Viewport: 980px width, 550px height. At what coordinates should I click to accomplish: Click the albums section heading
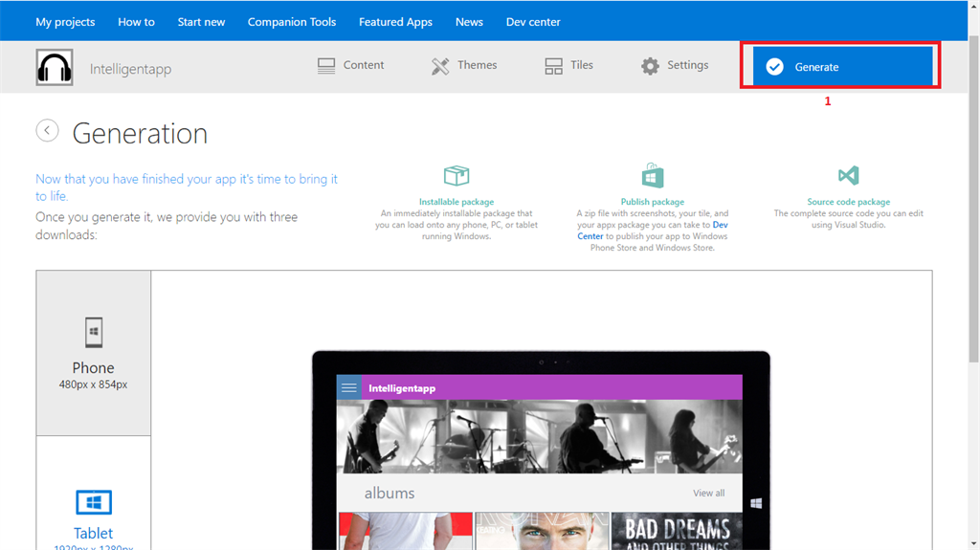click(x=390, y=494)
